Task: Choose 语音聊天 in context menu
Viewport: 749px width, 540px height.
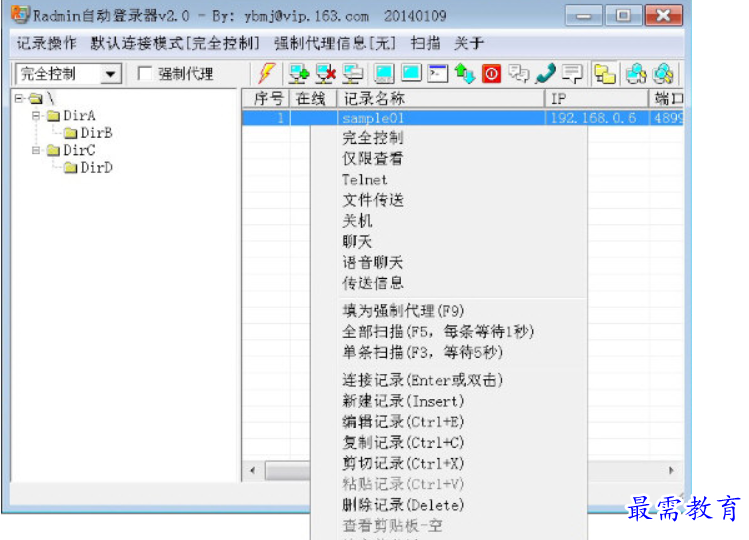Action: pyautogui.click(x=449, y=262)
